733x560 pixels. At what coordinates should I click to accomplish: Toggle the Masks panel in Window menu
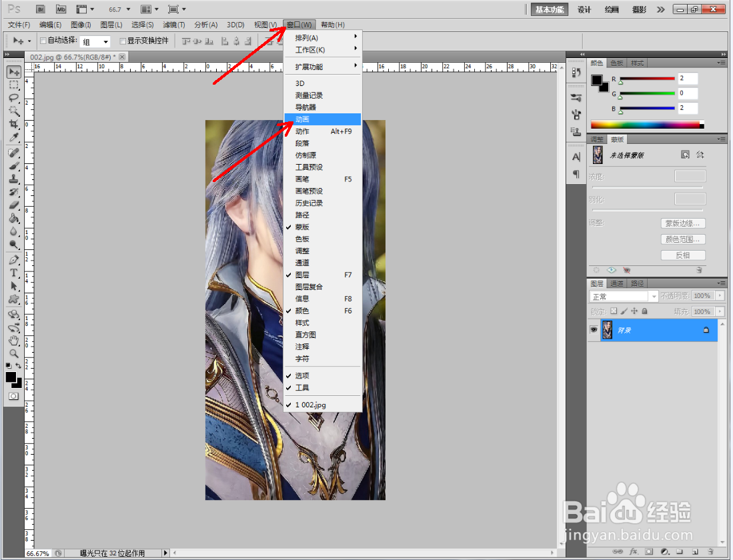click(323, 227)
